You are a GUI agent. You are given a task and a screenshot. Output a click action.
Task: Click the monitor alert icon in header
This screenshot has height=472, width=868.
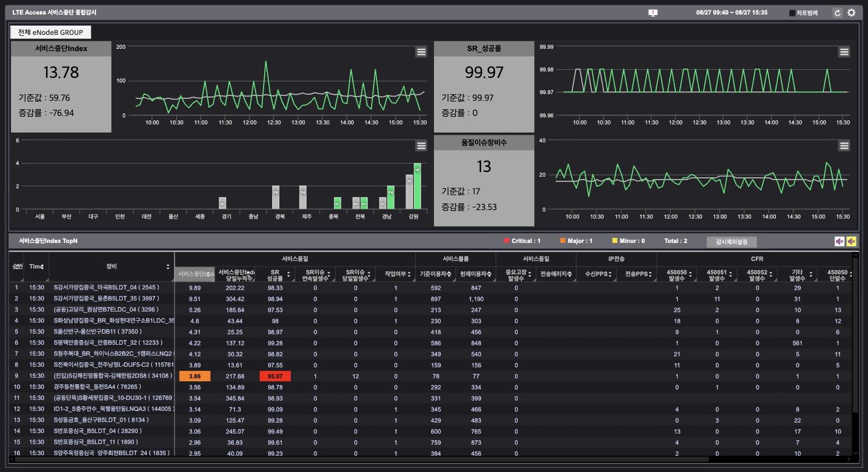[653, 12]
